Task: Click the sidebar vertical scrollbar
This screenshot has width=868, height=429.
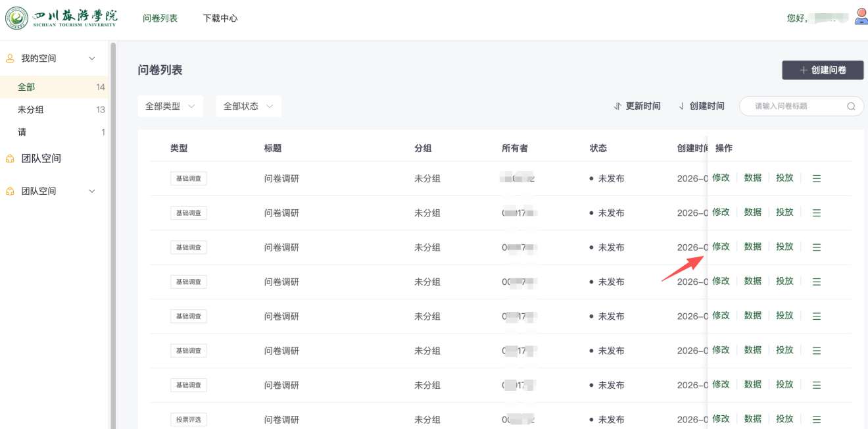Action: click(113, 237)
